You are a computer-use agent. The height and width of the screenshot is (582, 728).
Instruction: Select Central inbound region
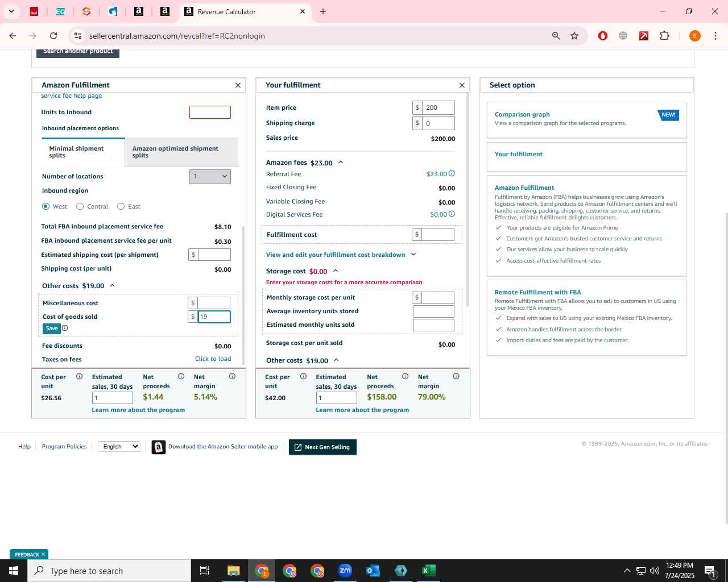point(80,206)
